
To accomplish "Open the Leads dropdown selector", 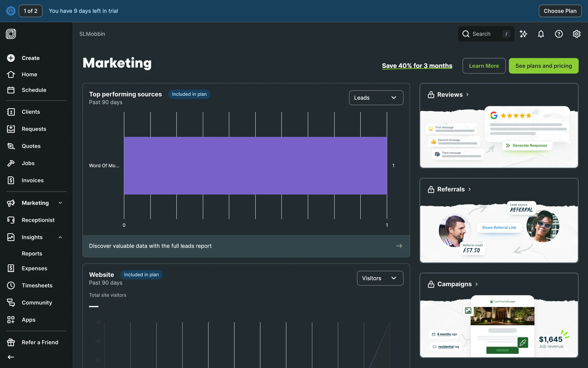I will 376,98.
